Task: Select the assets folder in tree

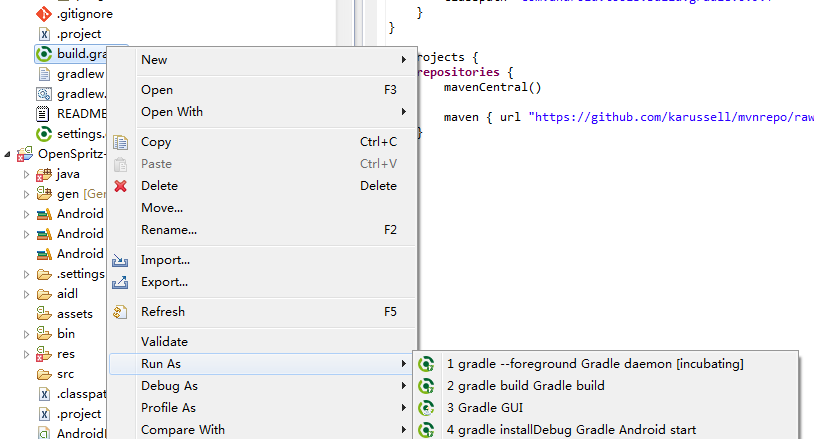Action: [x=74, y=314]
